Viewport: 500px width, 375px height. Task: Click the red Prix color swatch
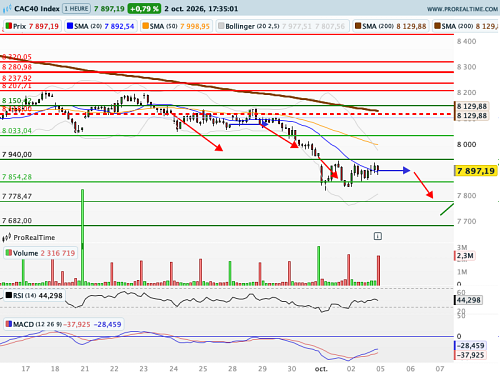(9, 26)
